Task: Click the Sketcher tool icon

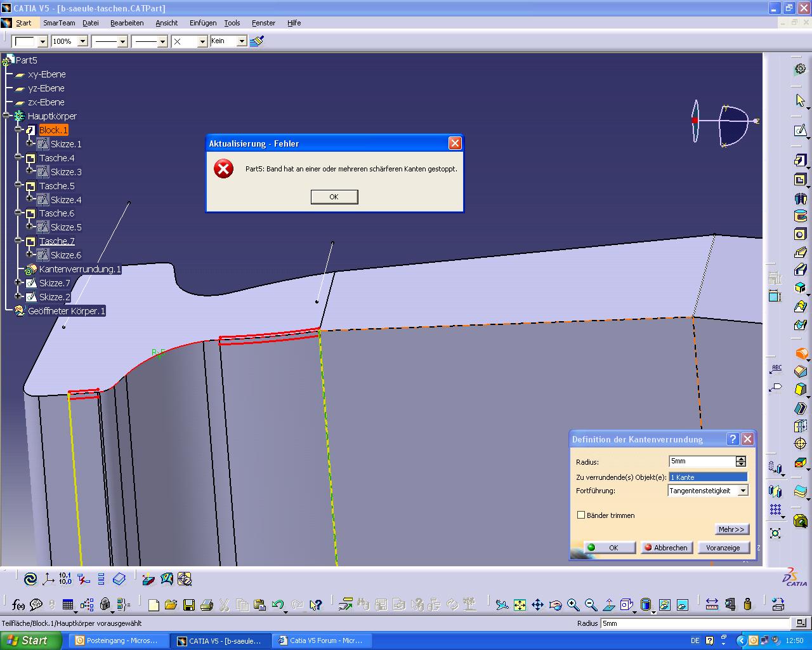Action: [x=800, y=130]
